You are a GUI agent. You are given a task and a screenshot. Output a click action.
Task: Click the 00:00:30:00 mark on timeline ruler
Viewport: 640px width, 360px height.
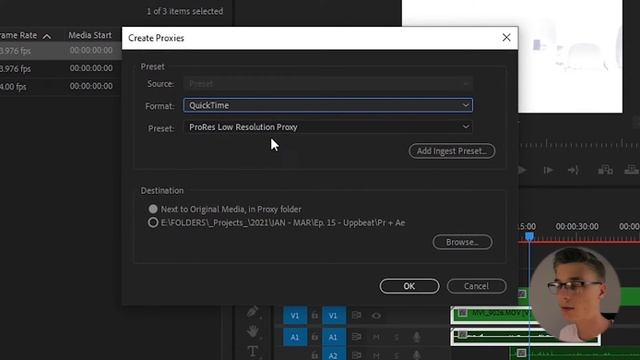click(x=577, y=227)
